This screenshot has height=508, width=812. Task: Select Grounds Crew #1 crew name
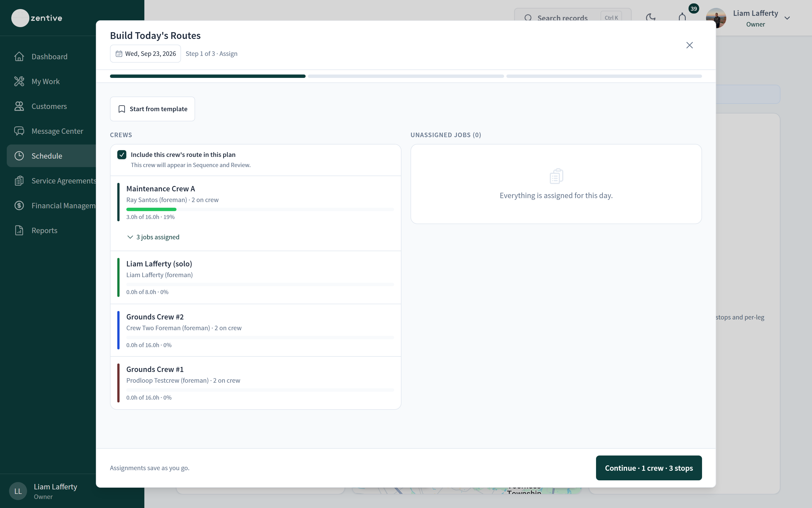pyautogui.click(x=155, y=369)
